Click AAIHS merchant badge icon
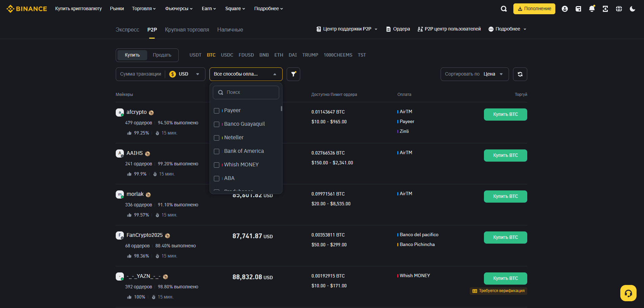This screenshot has width=644, height=308. (x=147, y=154)
